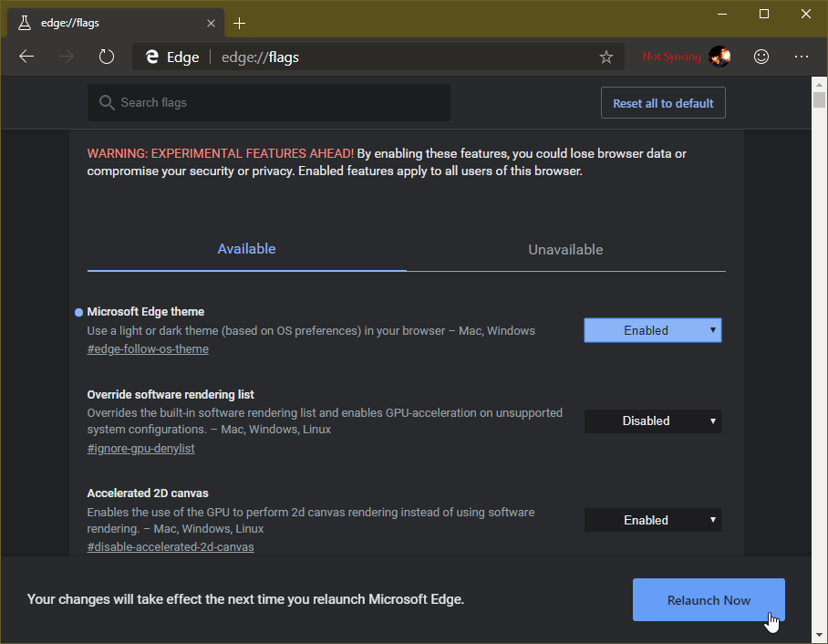The height and width of the screenshot is (644, 828).
Task: Switch to the Unavailable tab
Action: [565, 249]
